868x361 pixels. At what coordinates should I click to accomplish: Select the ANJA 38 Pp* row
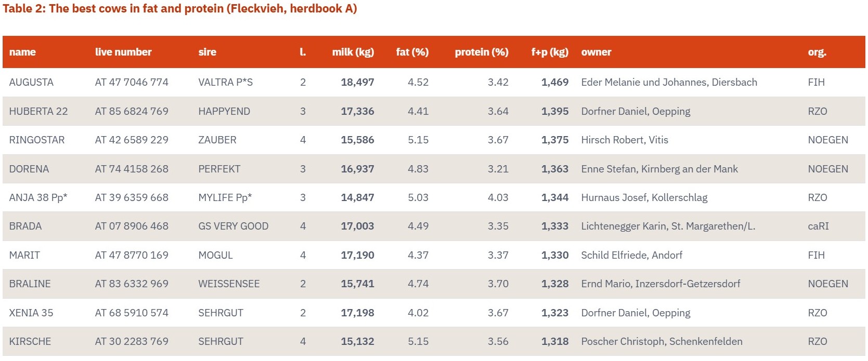tap(434, 197)
